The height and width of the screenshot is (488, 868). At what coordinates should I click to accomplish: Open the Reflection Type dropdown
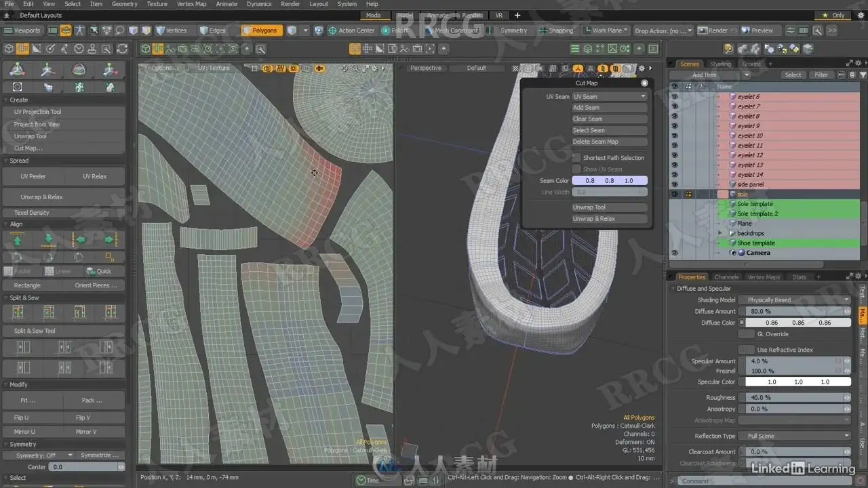(795, 436)
